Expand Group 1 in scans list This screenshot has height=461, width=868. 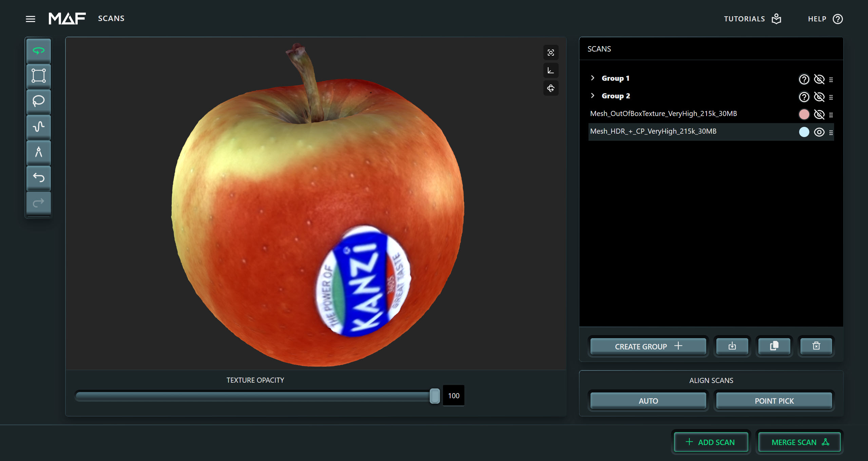pyautogui.click(x=592, y=78)
